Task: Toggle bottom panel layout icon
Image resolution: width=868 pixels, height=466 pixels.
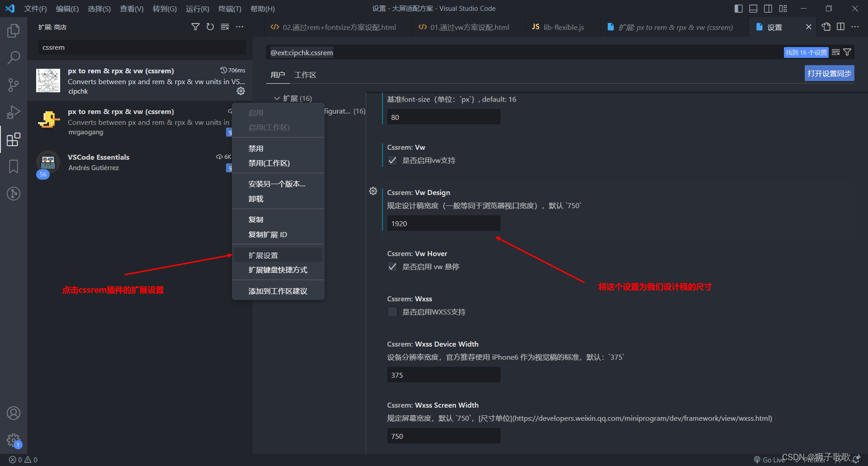Action: click(x=753, y=9)
